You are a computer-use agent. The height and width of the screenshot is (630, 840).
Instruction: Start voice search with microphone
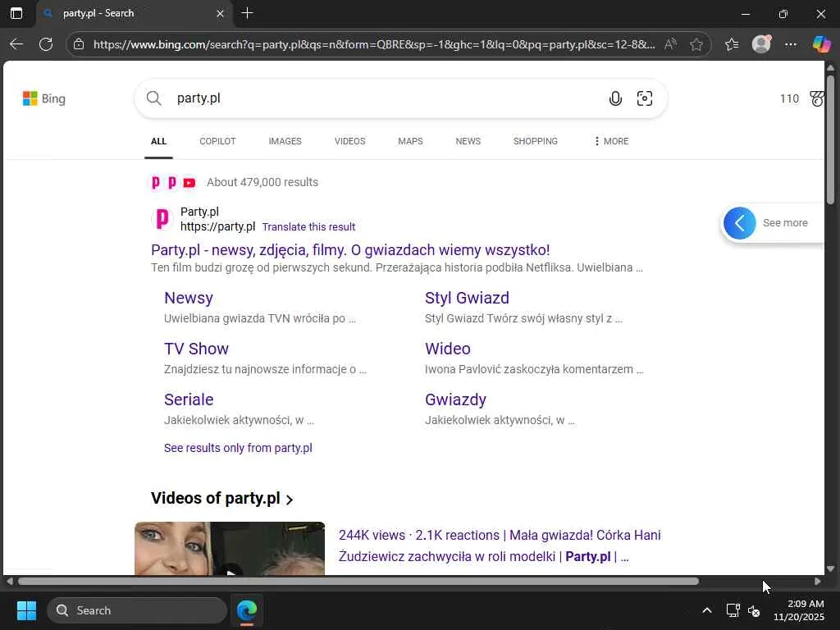(615, 98)
